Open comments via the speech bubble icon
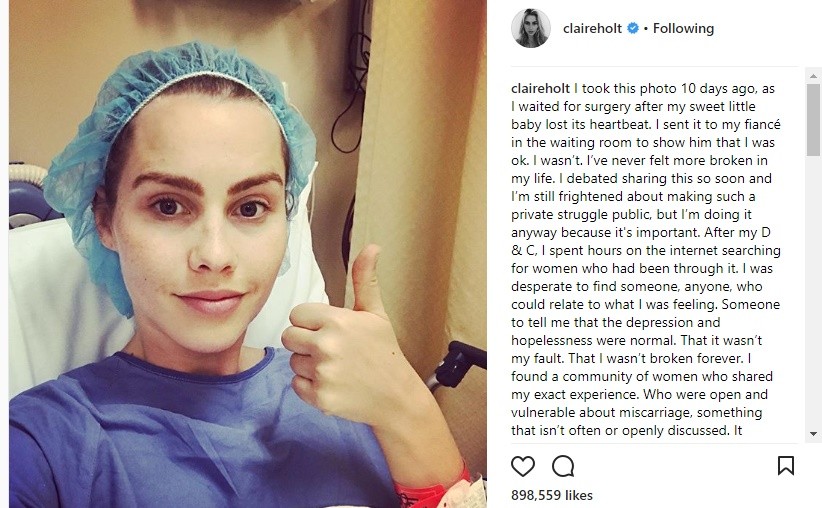 pos(563,466)
